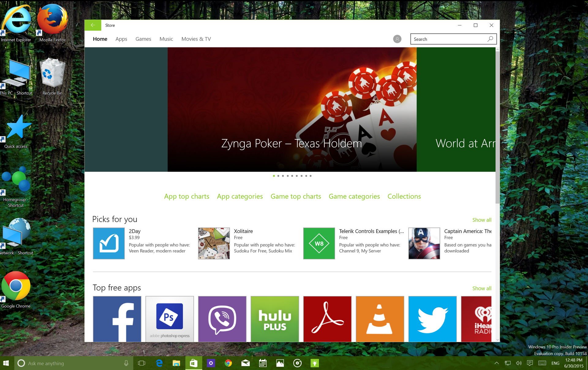The width and height of the screenshot is (588, 370).
Task: Open the ENG language indicator
Action: (555, 363)
